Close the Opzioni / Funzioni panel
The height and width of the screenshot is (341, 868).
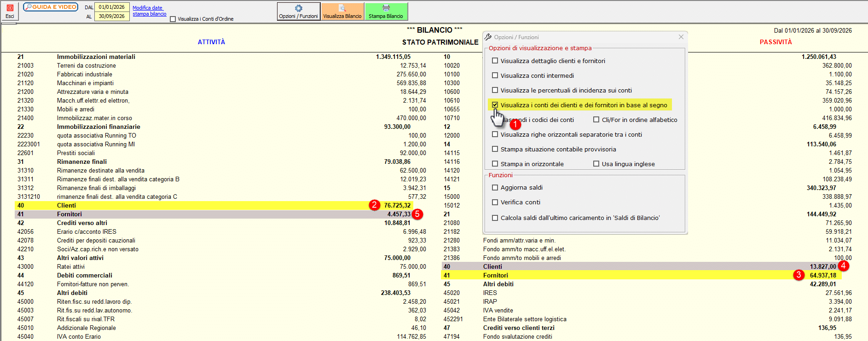pos(681,37)
